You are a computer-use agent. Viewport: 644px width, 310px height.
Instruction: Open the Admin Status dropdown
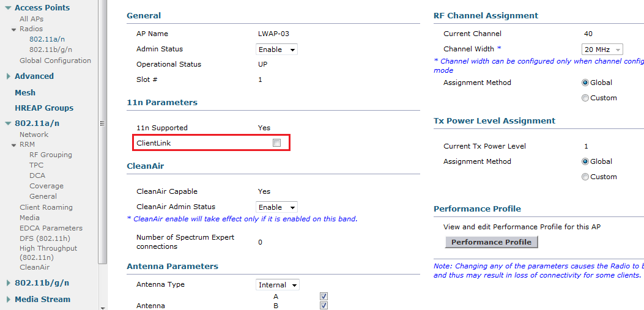click(276, 50)
